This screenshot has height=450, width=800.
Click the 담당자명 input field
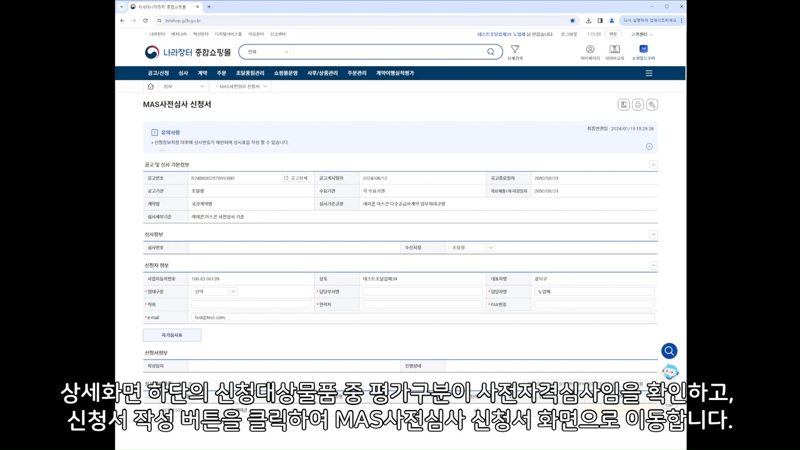point(594,292)
